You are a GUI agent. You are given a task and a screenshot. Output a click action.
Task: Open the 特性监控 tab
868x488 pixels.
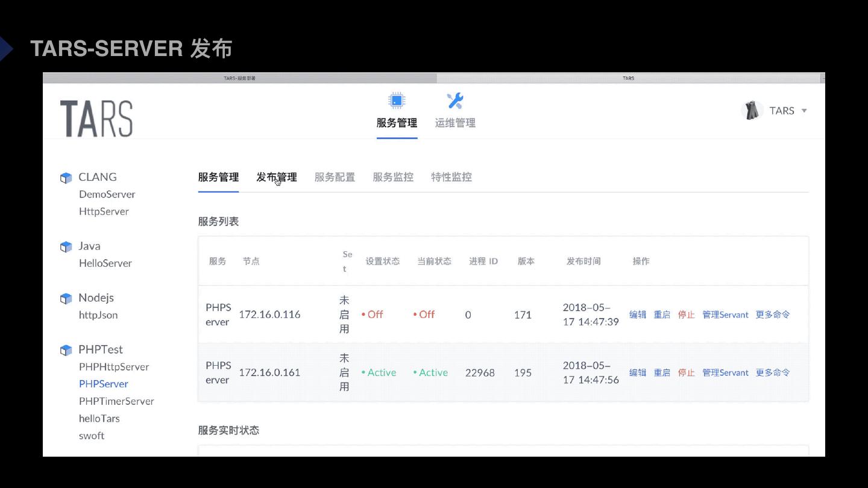point(451,177)
